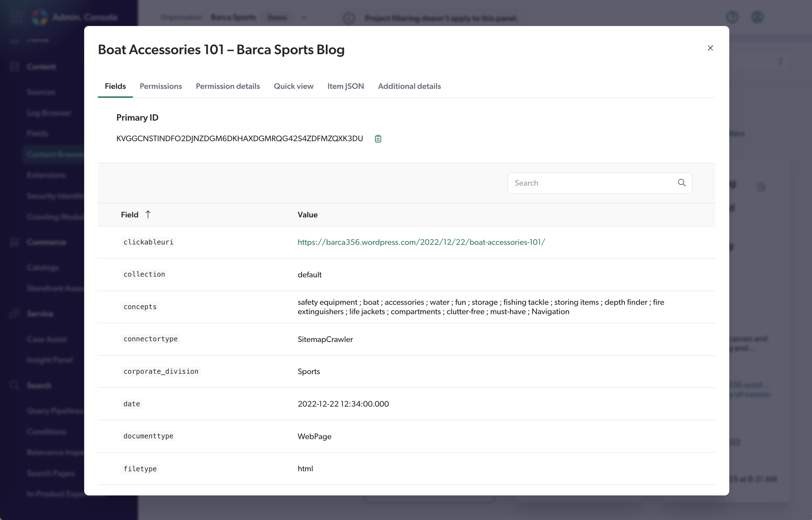Click the Primary ID heading
The image size is (812, 520).
click(137, 118)
